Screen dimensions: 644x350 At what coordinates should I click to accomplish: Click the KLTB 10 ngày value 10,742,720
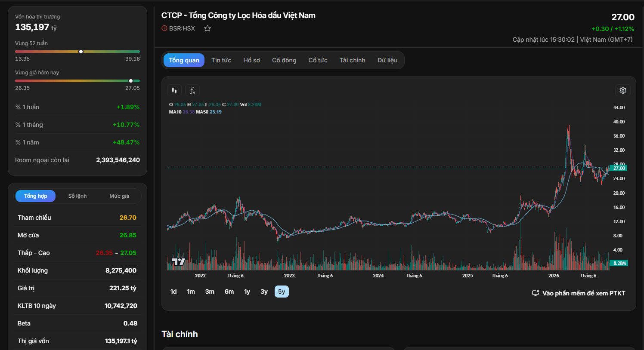click(x=121, y=306)
